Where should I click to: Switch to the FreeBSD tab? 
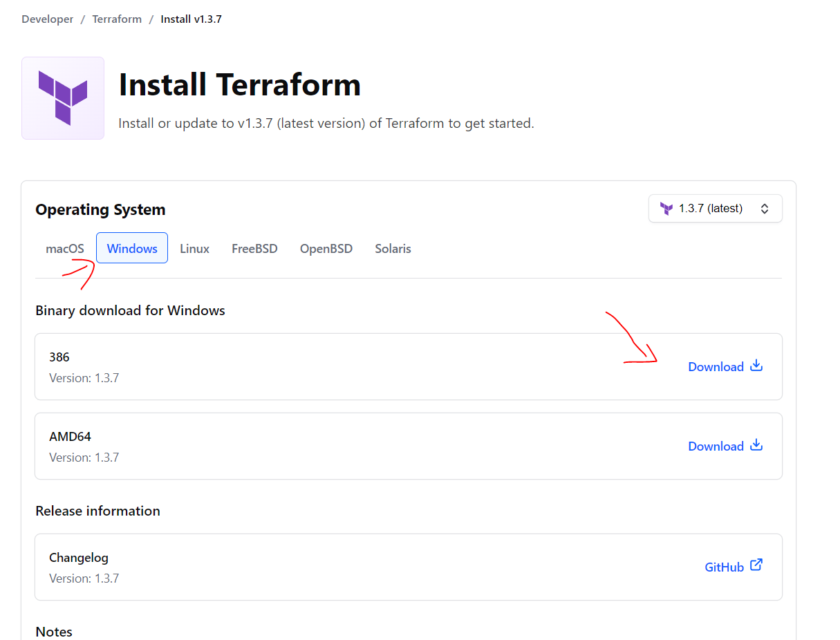pyautogui.click(x=254, y=249)
